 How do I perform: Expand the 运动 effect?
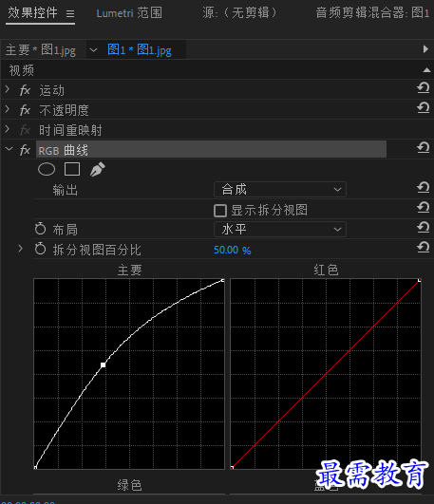8,89
